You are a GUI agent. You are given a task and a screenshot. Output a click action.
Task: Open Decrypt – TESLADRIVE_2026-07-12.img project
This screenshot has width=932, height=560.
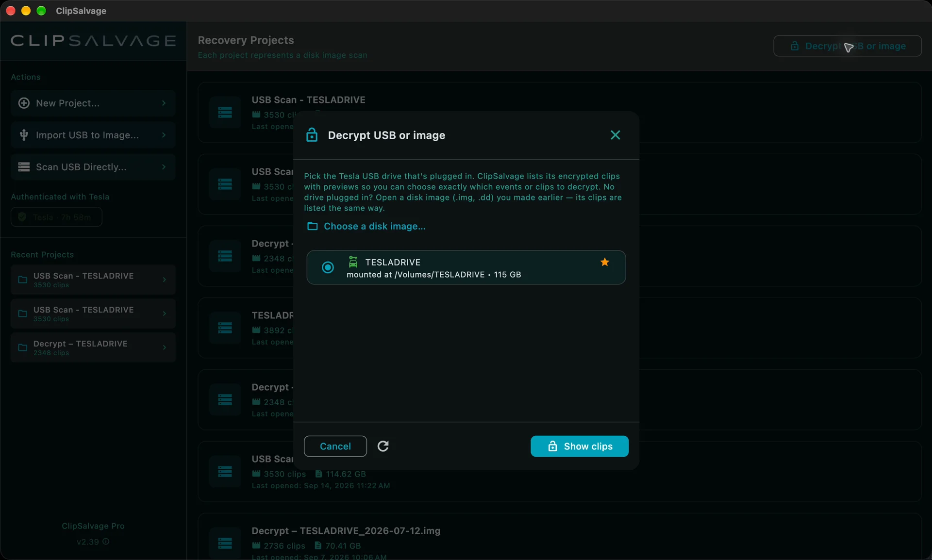point(559,537)
